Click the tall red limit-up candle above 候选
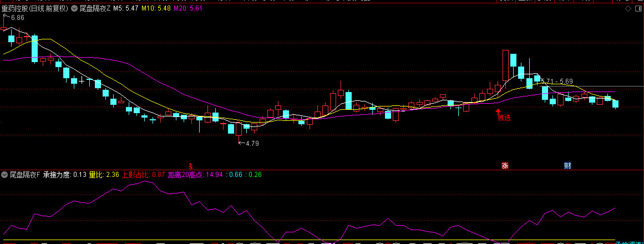This screenshot has width=644, height=244. (505, 65)
